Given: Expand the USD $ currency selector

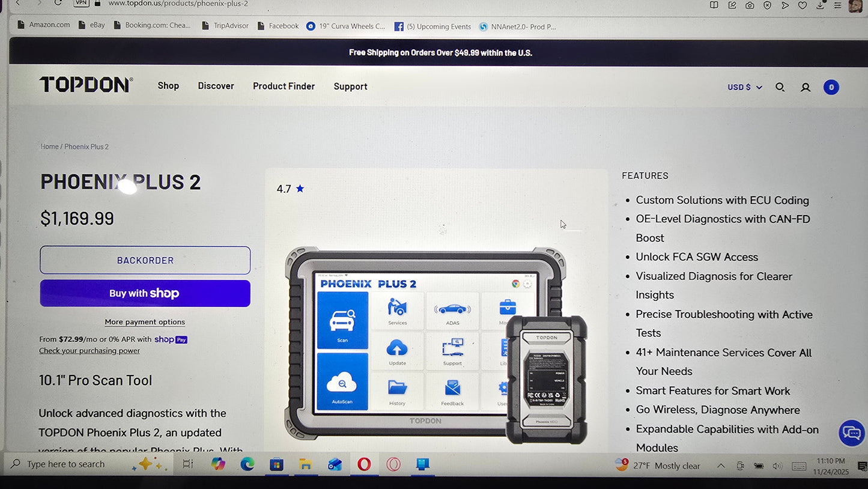Looking at the screenshot, I should pos(744,87).
